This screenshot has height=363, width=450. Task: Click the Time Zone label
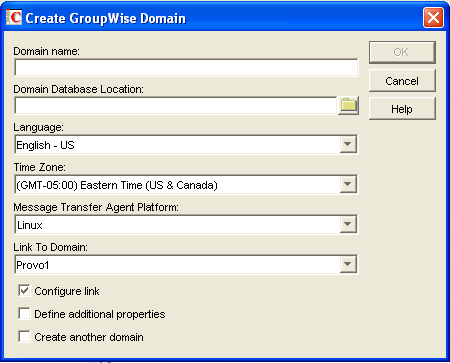39,167
